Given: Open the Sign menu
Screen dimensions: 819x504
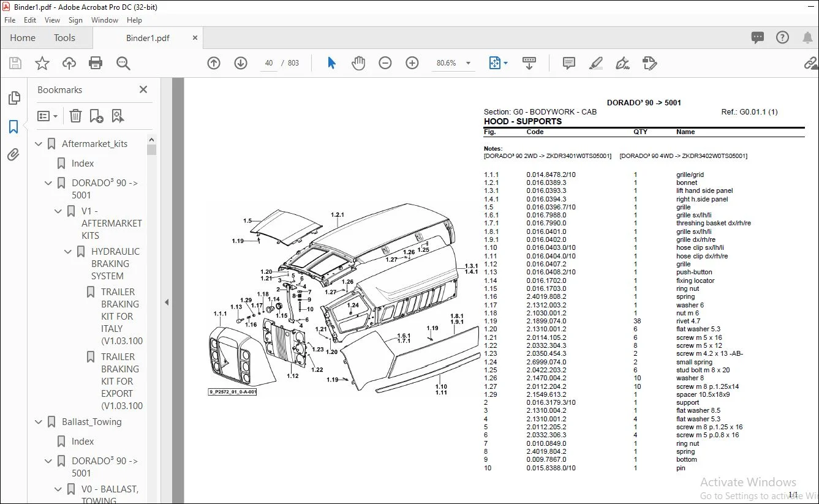Looking at the screenshot, I should 75,20.
